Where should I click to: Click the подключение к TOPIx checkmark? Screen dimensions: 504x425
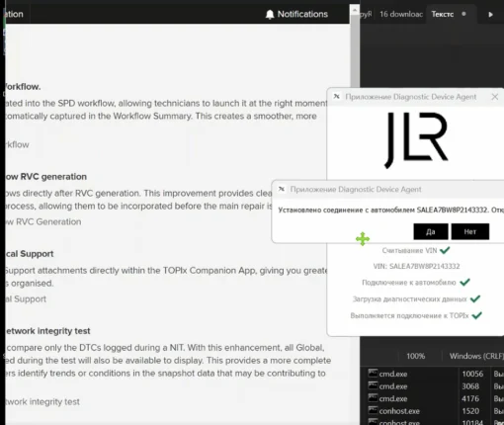[476, 315]
